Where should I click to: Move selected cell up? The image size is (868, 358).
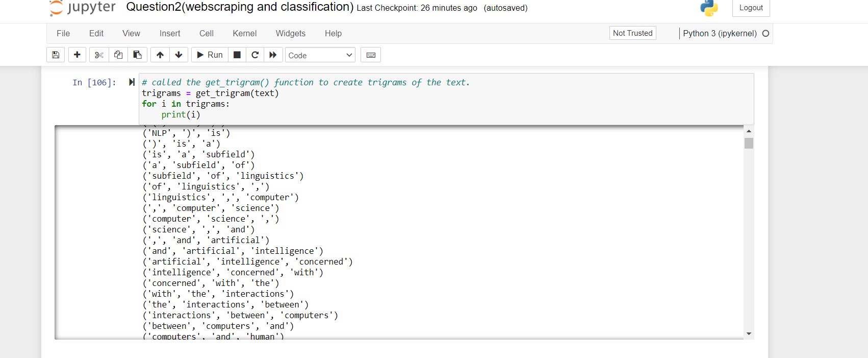click(160, 55)
